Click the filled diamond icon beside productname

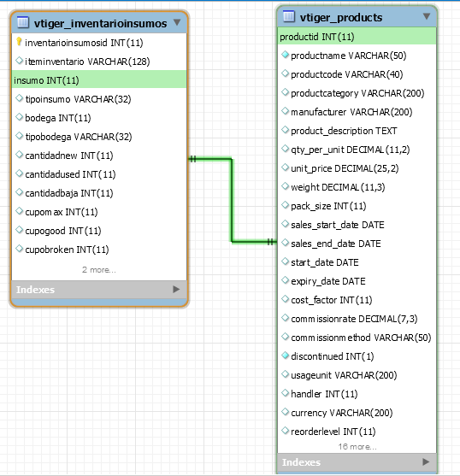click(x=285, y=55)
